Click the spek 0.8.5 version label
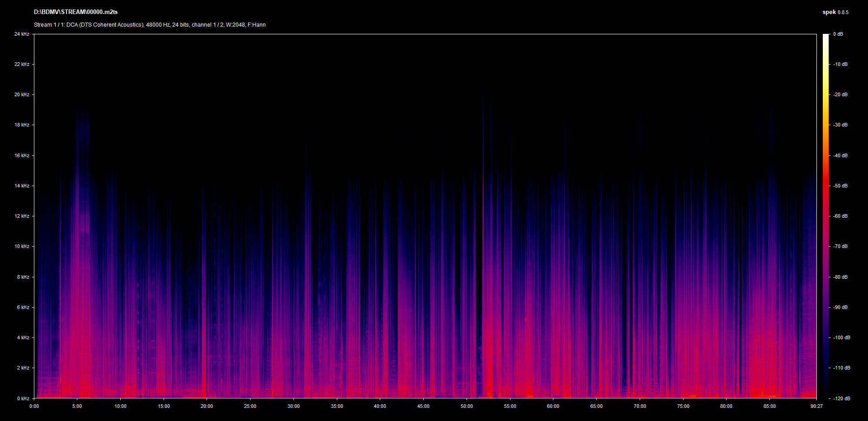The image size is (868, 421). pos(835,12)
